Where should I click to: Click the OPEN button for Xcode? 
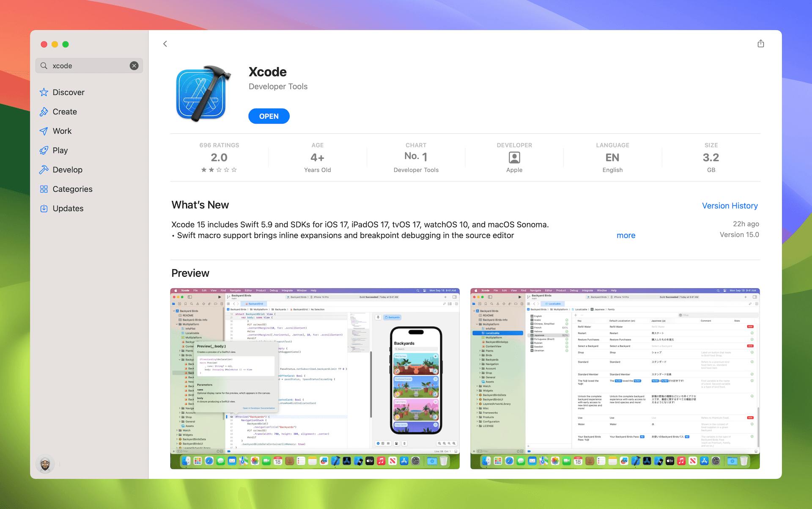pos(268,116)
